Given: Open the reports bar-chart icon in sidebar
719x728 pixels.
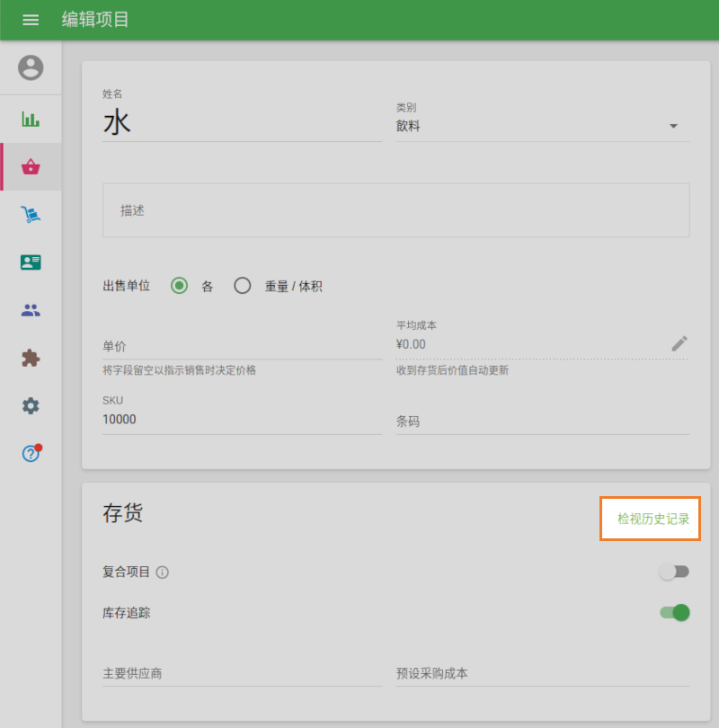Looking at the screenshot, I should click(31, 119).
